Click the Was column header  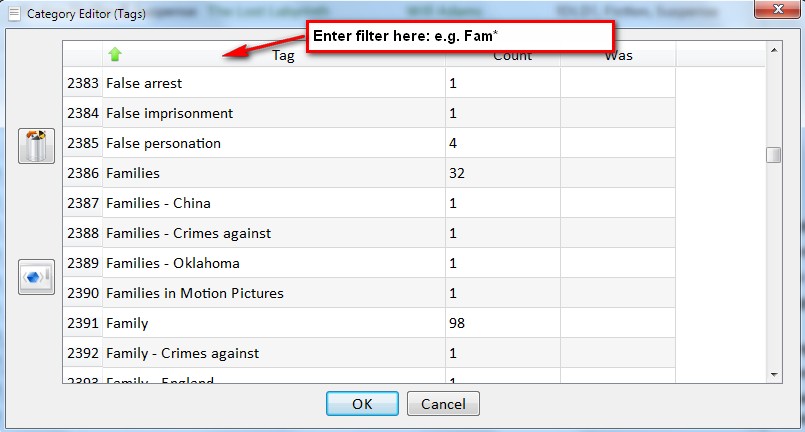pos(618,56)
